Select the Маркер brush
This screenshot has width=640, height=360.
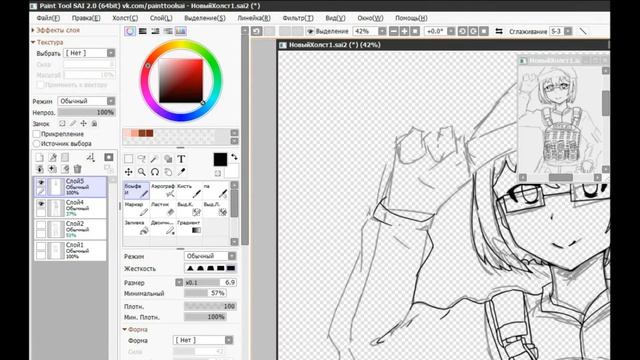[136, 209]
